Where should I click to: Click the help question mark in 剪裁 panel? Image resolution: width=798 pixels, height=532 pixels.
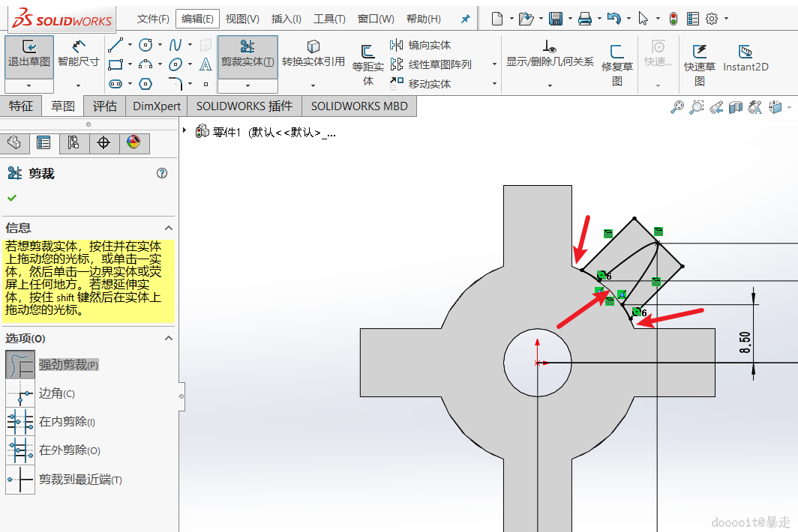coord(162,173)
